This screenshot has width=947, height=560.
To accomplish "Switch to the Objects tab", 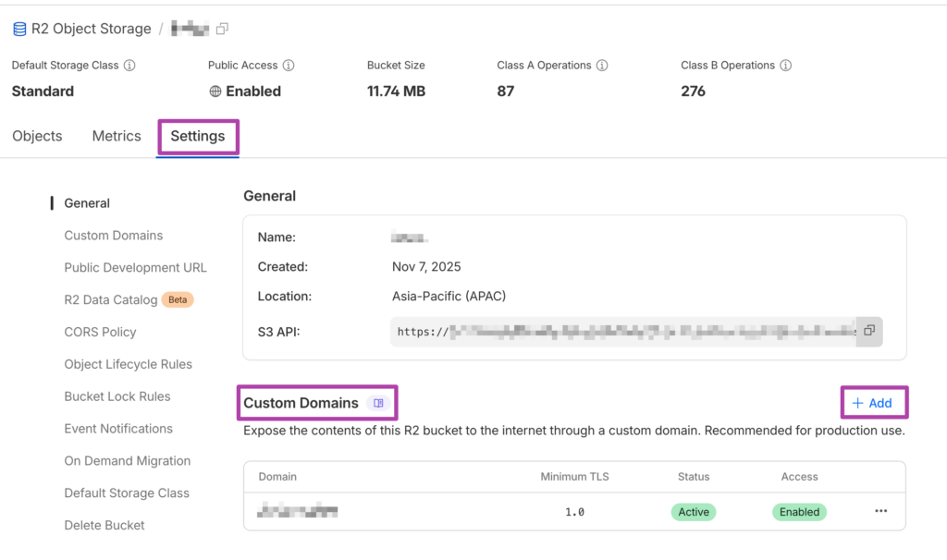I will (x=37, y=136).
